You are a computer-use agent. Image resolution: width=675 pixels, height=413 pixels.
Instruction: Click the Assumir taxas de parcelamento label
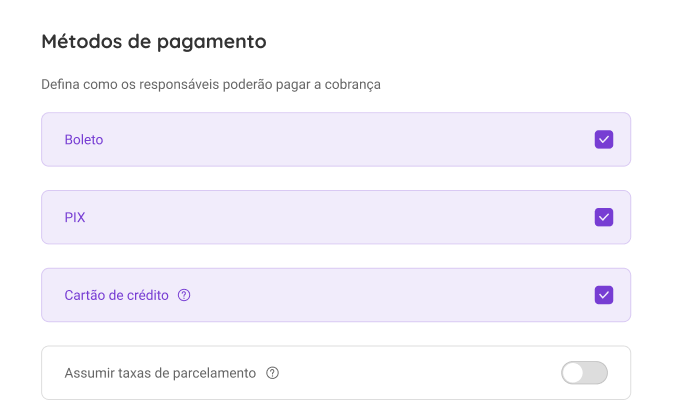160,373
